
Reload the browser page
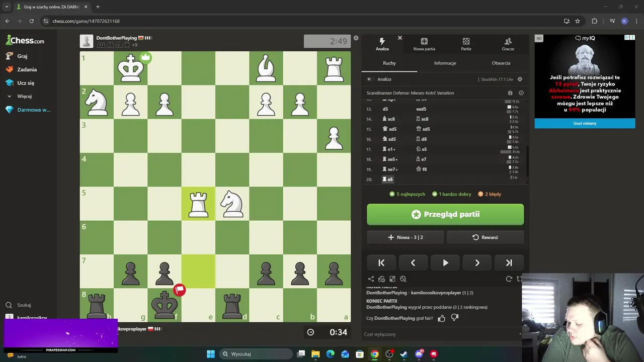tap(31, 21)
